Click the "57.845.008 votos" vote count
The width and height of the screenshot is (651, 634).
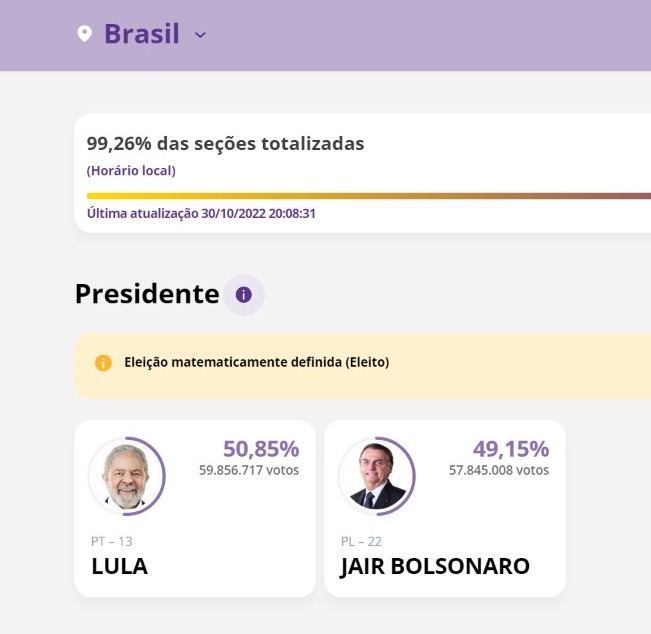pyautogui.click(x=499, y=470)
